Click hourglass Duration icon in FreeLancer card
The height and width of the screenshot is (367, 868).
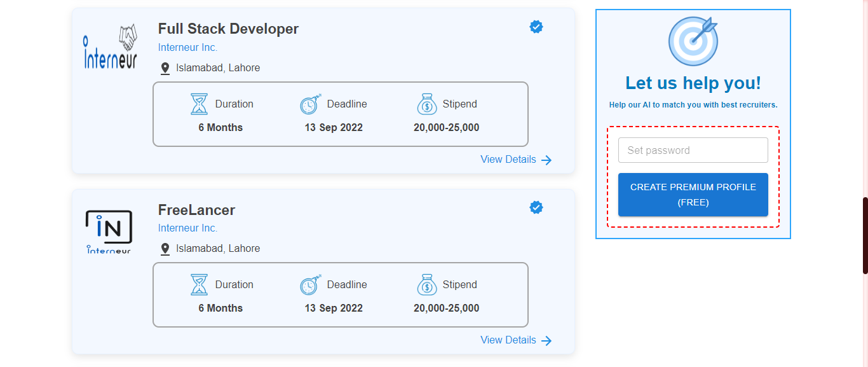coord(200,284)
